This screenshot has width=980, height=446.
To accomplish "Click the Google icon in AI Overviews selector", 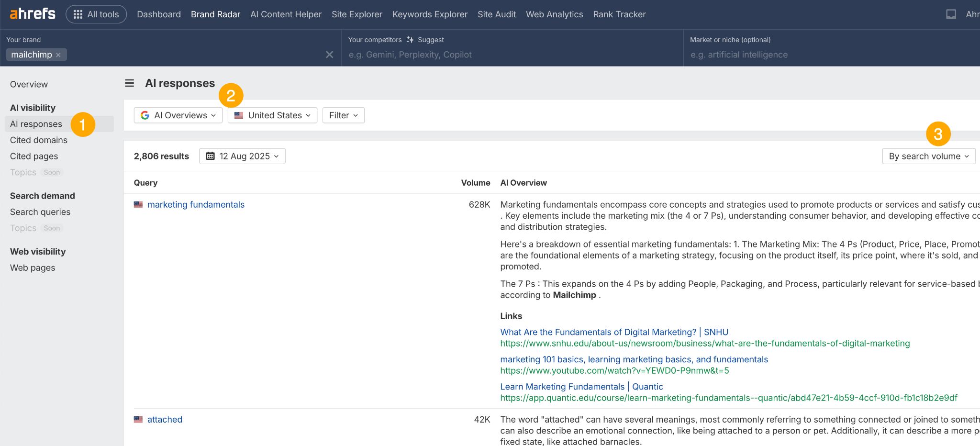I will [x=145, y=115].
